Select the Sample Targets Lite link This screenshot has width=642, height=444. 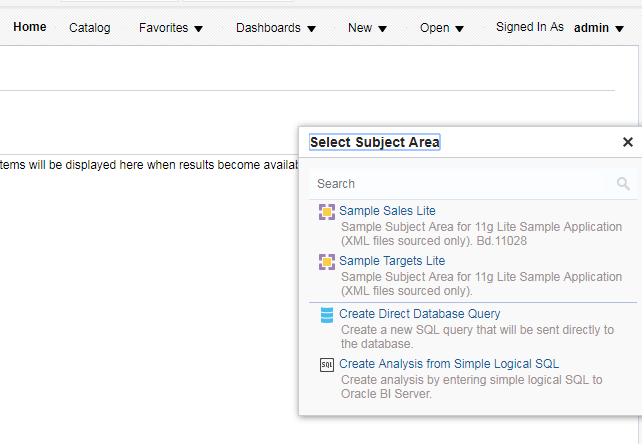[x=392, y=261]
